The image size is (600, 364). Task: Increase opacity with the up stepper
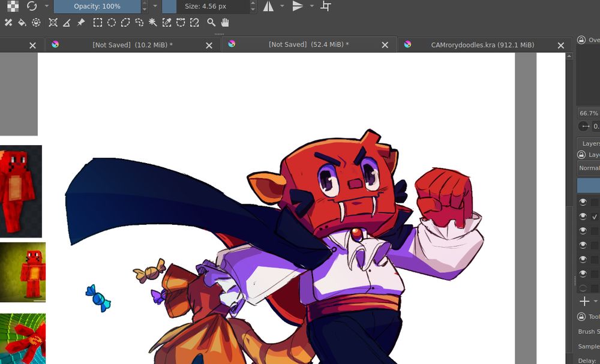(144, 3)
